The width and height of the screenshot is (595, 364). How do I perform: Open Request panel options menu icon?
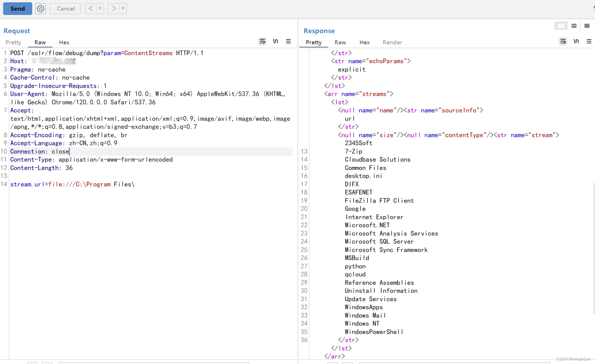pyautogui.click(x=289, y=41)
